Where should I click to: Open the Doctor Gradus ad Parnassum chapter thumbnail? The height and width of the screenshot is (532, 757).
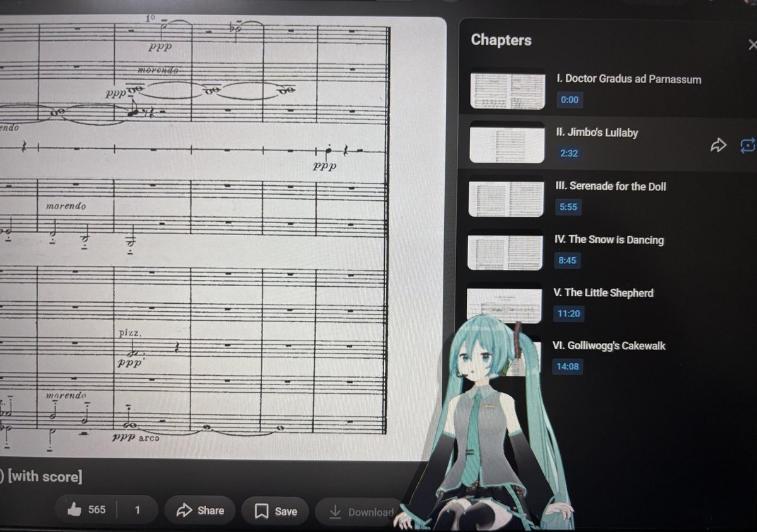508,90
